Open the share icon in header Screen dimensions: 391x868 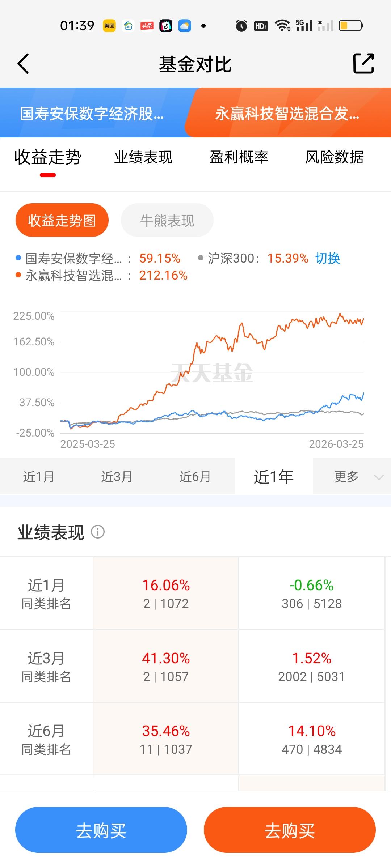coord(363,64)
